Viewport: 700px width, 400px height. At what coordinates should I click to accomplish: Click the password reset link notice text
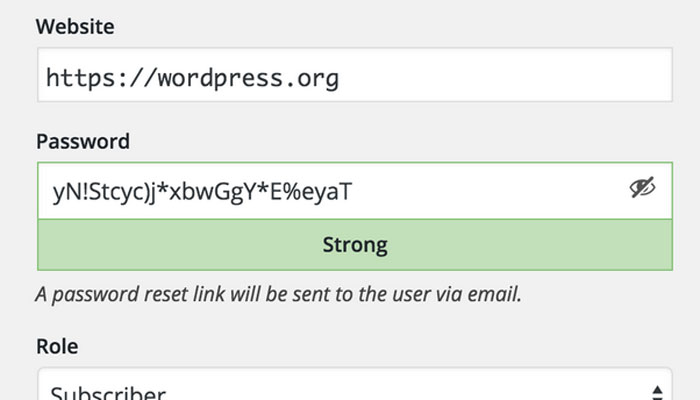tap(278, 295)
